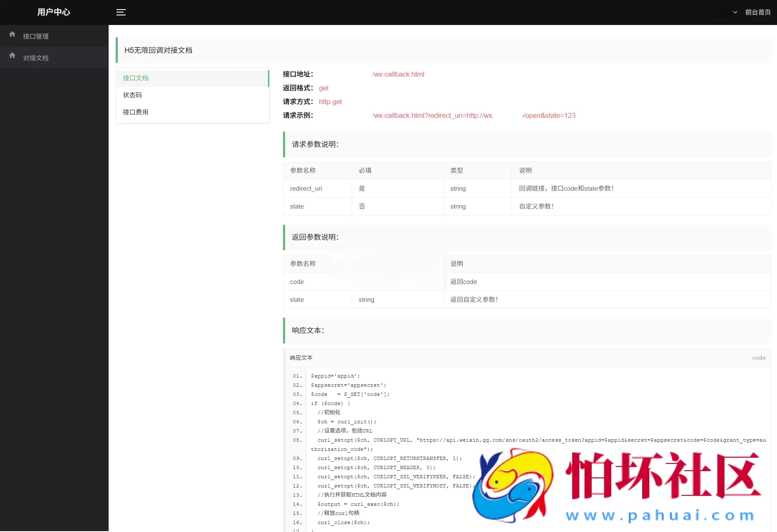The height and width of the screenshot is (532, 777).
Task: Click the home icon beside 接口管理
Action: click(12, 35)
